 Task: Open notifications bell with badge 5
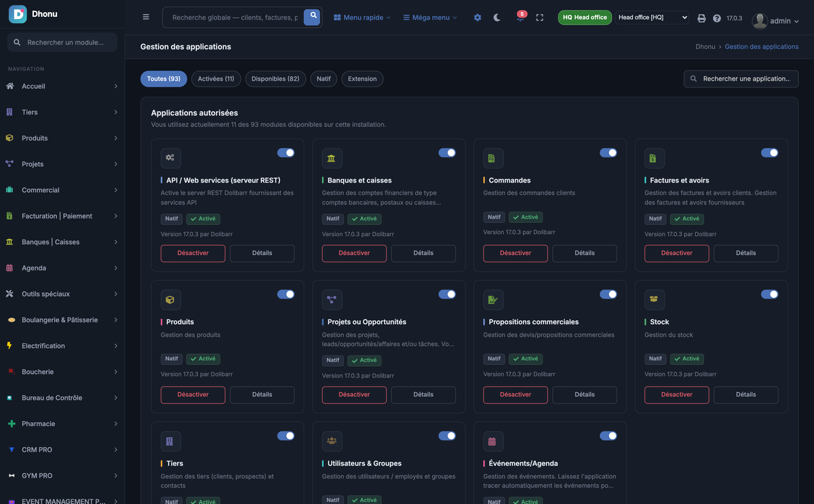(x=520, y=17)
